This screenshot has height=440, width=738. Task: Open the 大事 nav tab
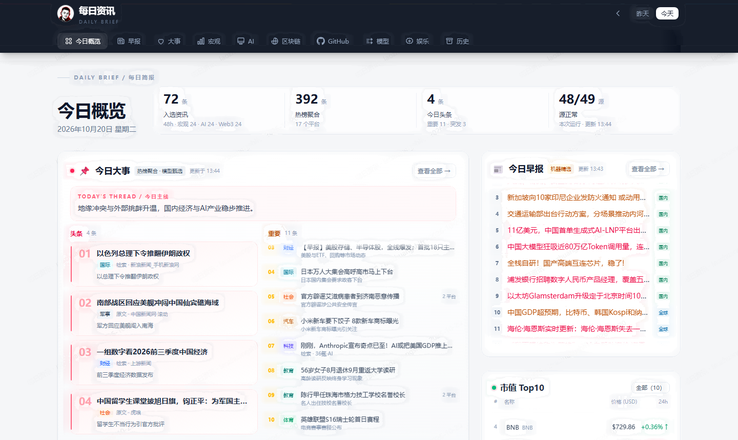[x=169, y=41]
